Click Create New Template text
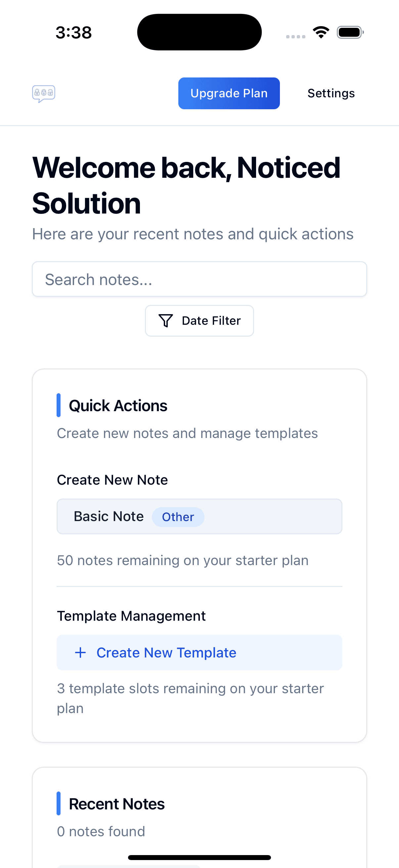 (166, 653)
